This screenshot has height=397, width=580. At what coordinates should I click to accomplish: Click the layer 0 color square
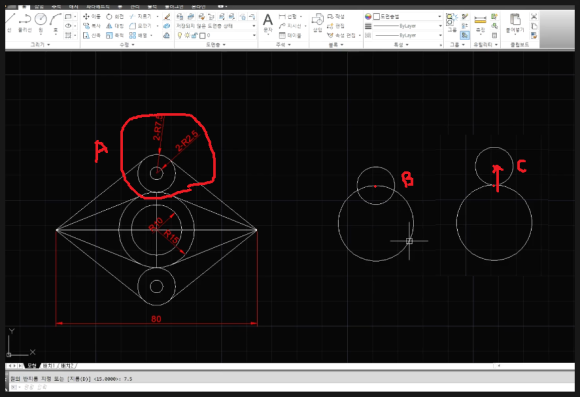[x=202, y=36]
